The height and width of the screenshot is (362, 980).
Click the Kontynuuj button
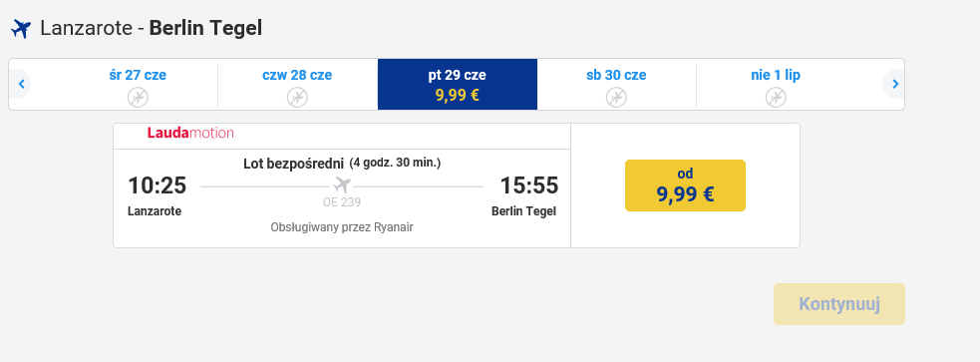coord(839,304)
